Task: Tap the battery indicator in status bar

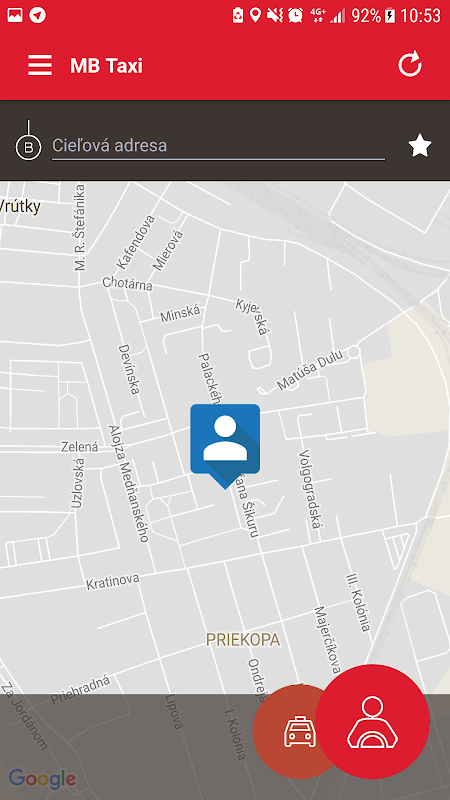Action: pos(390,16)
